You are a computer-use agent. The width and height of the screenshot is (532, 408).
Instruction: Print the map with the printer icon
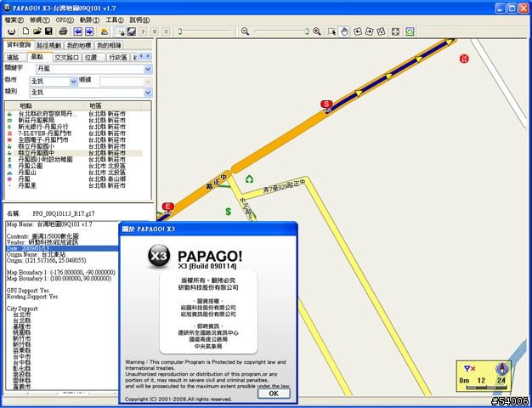pyautogui.click(x=63, y=31)
